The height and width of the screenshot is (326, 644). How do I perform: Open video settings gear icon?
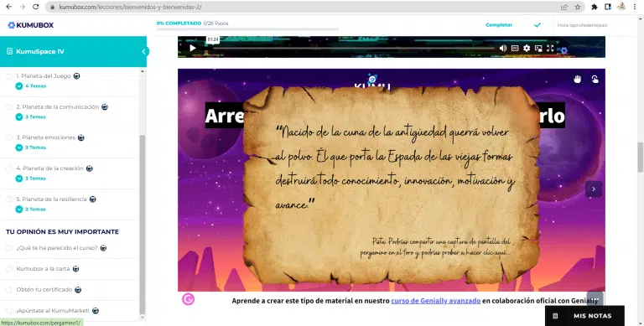click(527, 48)
